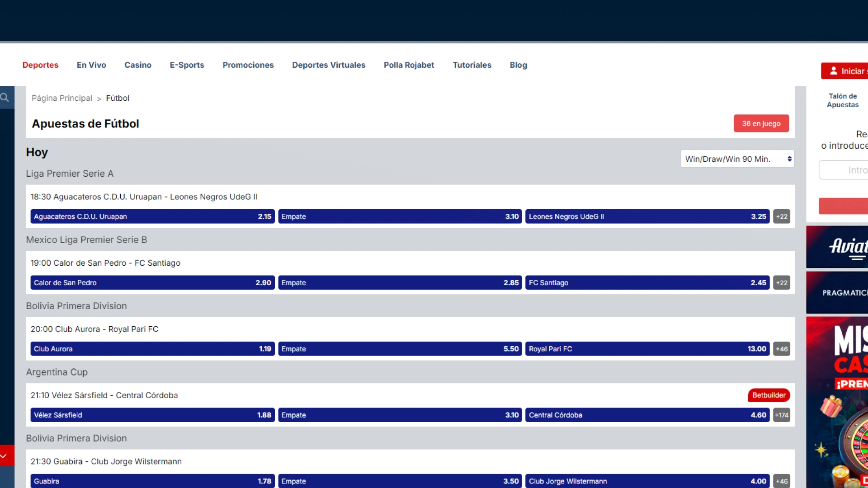Viewport: 868px width, 488px height.
Task: Expand +22 odds for Aguacateros match
Action: click(x=781, y=216)
